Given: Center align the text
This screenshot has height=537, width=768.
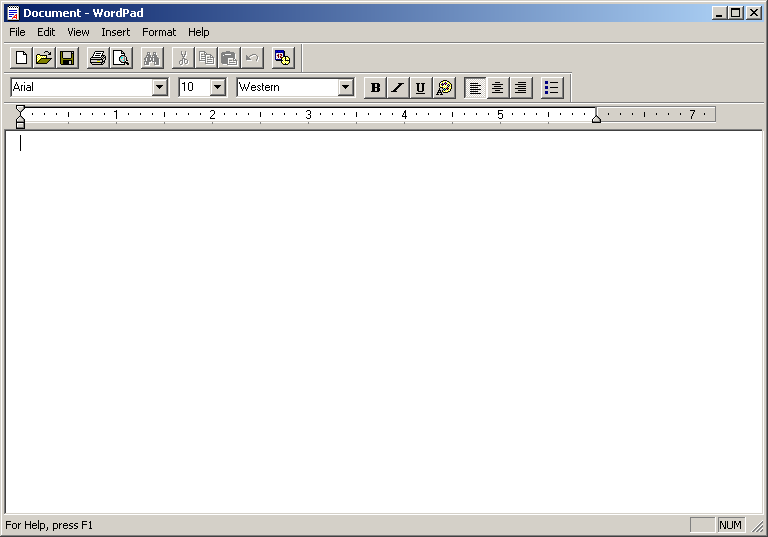Looking at the screenshot, I should (x=497, y=88).
